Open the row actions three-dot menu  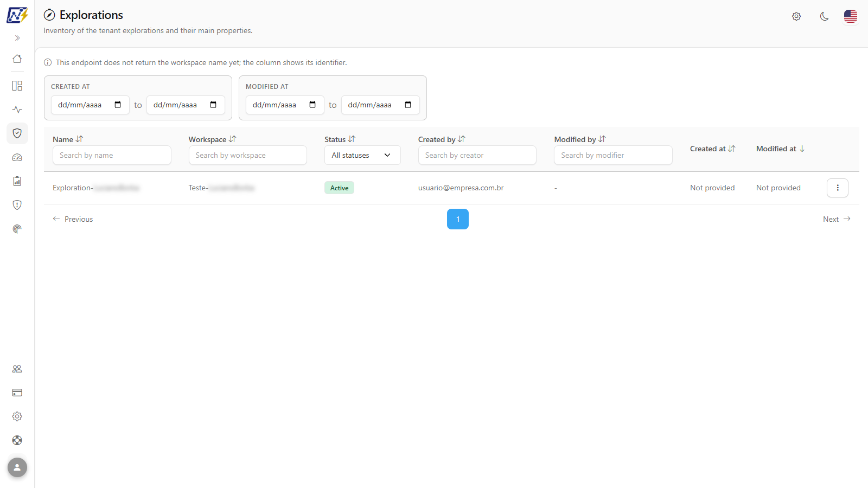[x=838, y=188]
